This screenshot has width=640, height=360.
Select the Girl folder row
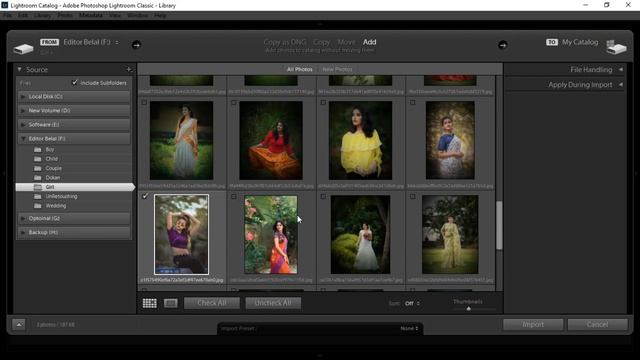75,187
